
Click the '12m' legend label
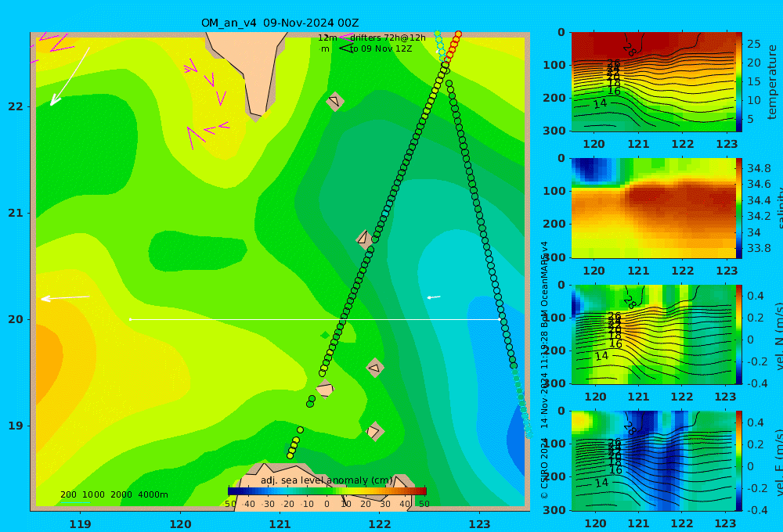(327, 38)
